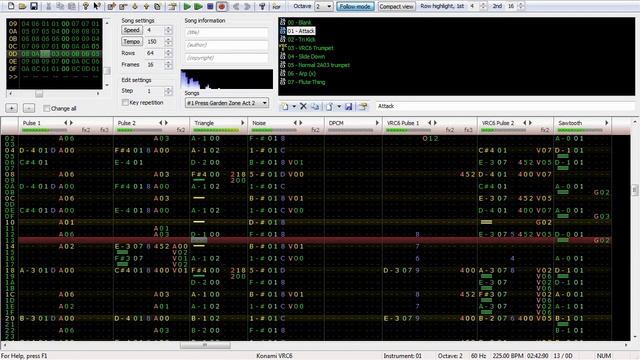Enable Change all checkbox

point(47,108)
